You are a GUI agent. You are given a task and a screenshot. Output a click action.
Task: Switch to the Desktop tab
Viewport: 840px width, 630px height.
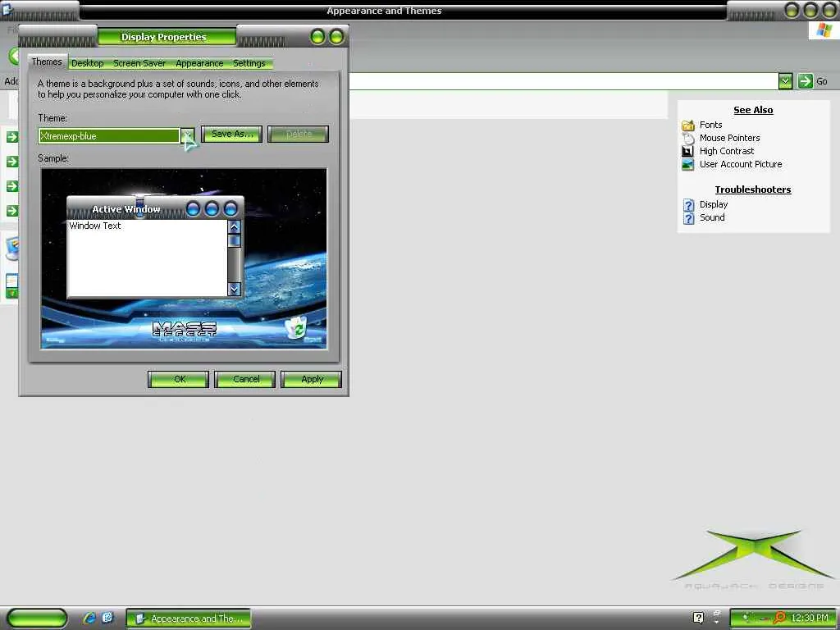coord(87,63)
